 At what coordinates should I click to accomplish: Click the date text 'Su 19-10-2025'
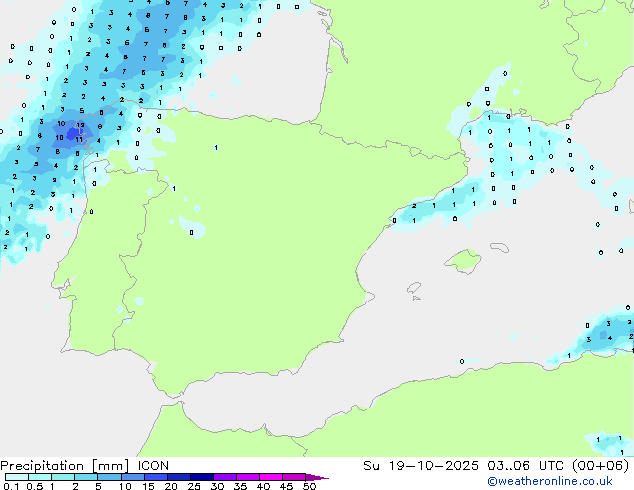[421, 466]
